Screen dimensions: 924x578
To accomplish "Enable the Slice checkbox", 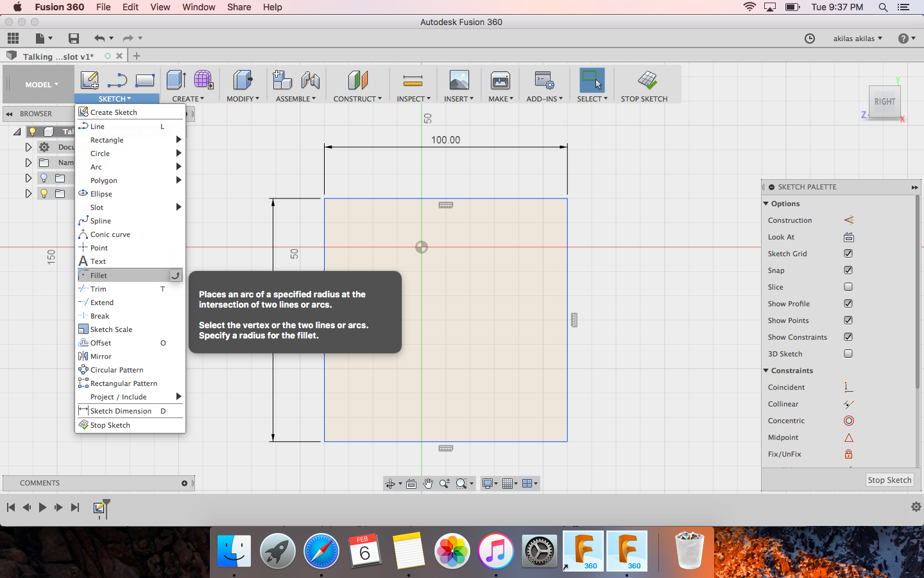I will pyautogui.click(x=848, y=287).
